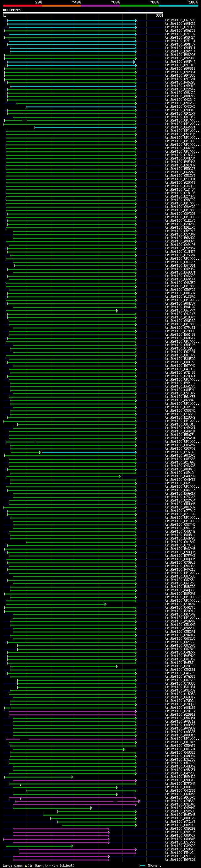
Task: Click the UniRef100_P46293 label
Action: (x=180, y=82)
